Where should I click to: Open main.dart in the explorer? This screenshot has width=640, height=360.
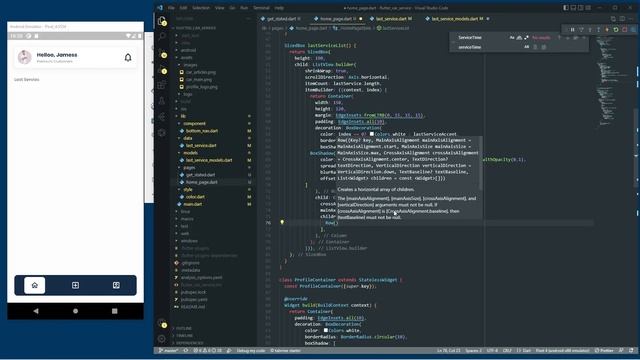pyautogui.click(x=193, y=204)
